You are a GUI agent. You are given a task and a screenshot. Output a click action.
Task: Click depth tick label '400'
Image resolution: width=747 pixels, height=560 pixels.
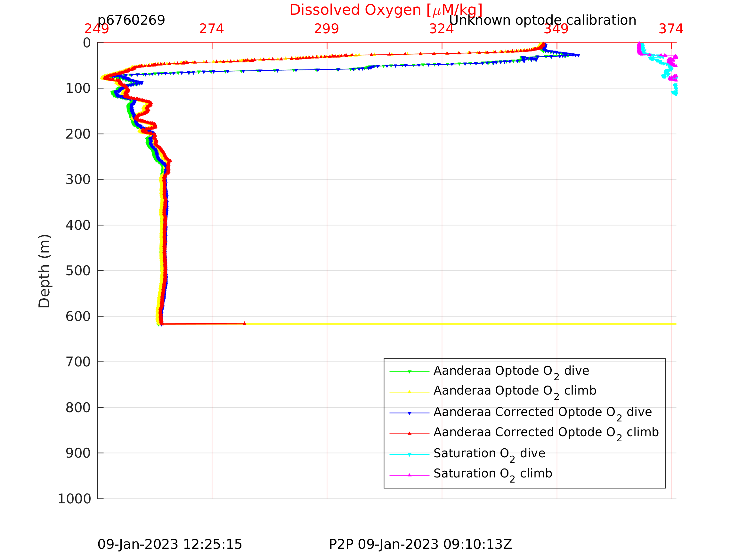tap(78, 225)
